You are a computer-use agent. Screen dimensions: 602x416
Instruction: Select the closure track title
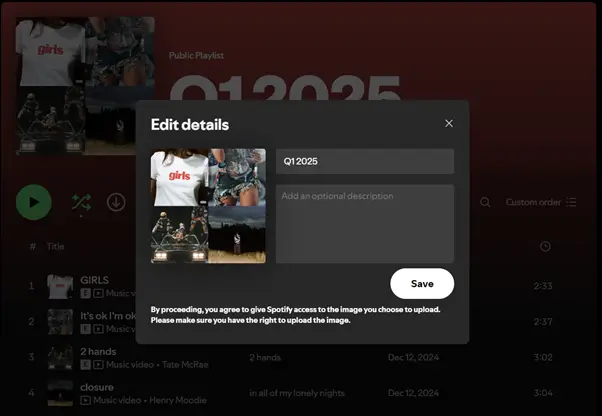point(97,387)
